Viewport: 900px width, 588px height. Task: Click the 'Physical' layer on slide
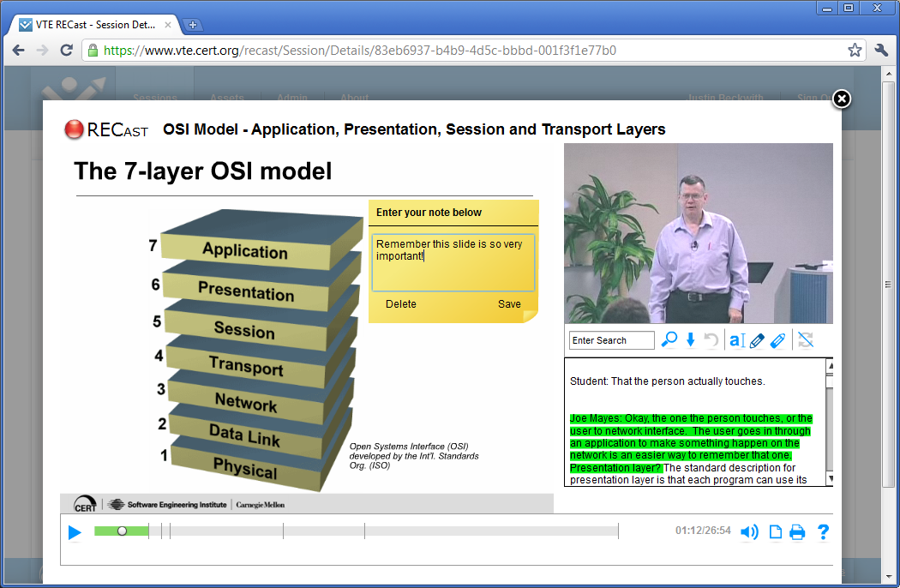245,468
